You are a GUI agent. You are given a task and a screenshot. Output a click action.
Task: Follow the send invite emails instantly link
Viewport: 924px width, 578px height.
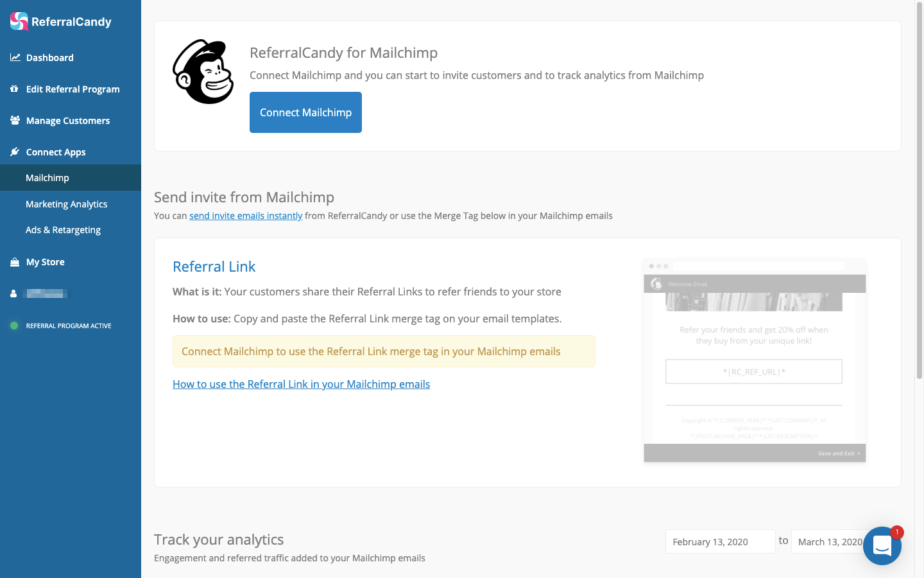click(x=246, y=216)
